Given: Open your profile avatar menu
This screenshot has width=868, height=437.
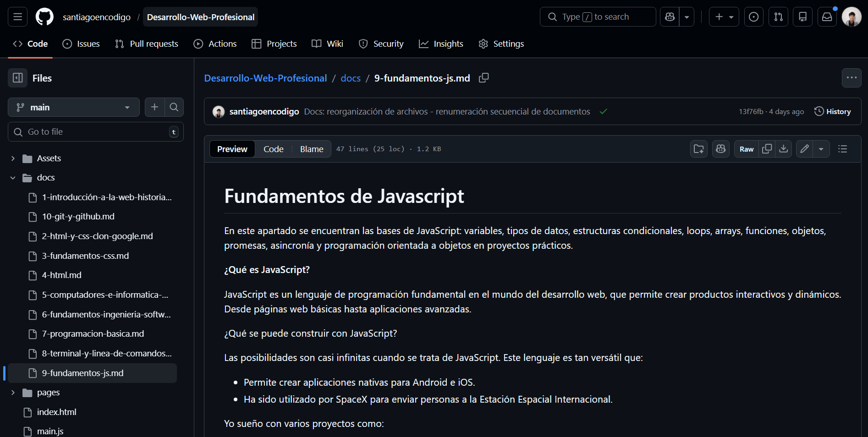Looking at the screenshot, I should (851, 16).
